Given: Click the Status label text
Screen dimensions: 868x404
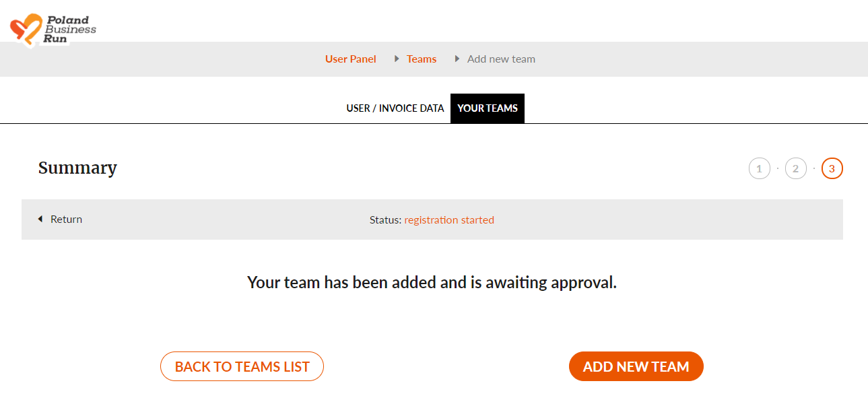Looking at the screenshot, I should click(x=385, y=220).
